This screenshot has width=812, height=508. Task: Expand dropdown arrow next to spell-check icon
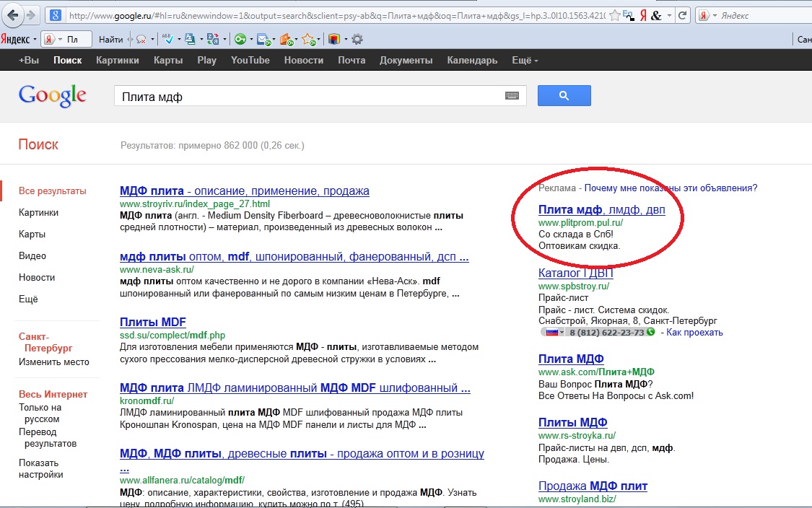[x=179, y=40]
